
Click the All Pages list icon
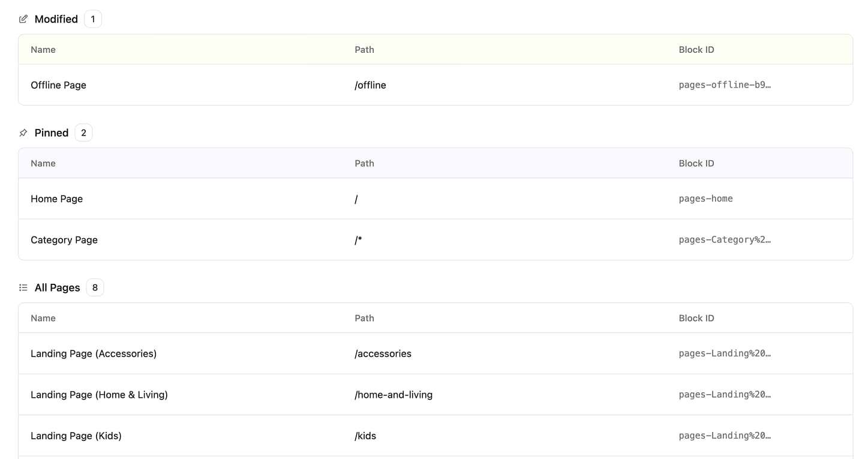[23, 288]
